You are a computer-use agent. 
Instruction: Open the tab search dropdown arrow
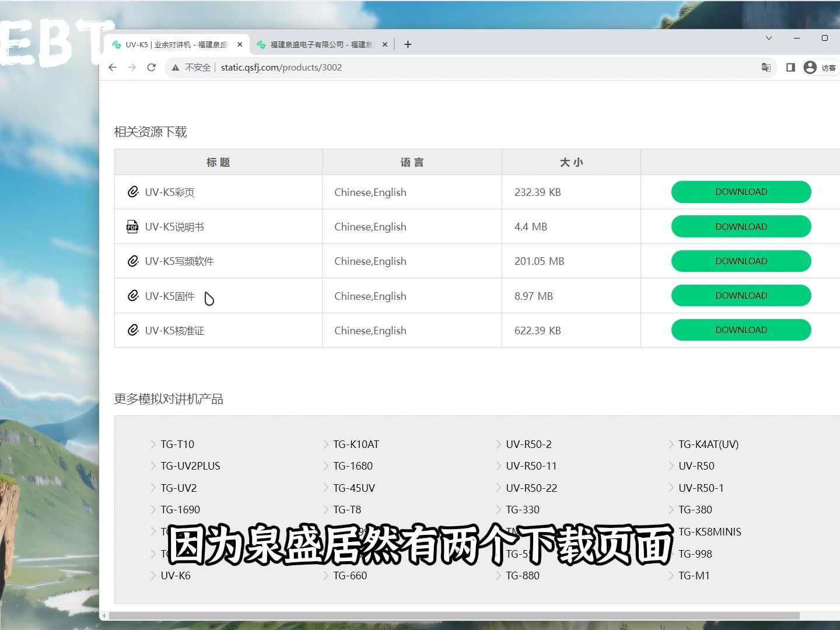tap(769, 38)
